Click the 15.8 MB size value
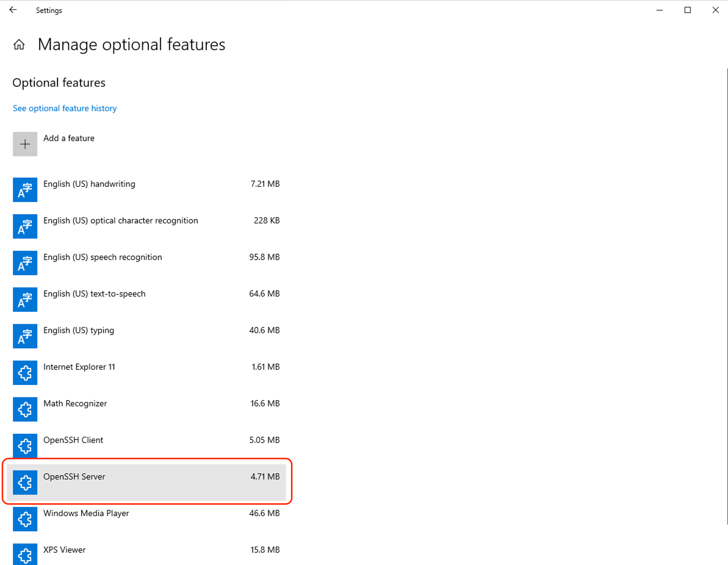The height and width of the screenshot is (565, 728). click(265, 550)
